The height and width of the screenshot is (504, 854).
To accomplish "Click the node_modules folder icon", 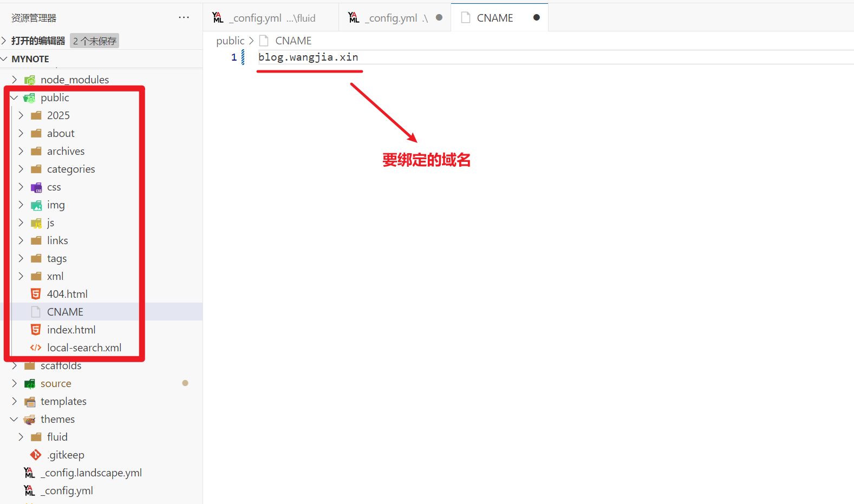I will [30, 80].
